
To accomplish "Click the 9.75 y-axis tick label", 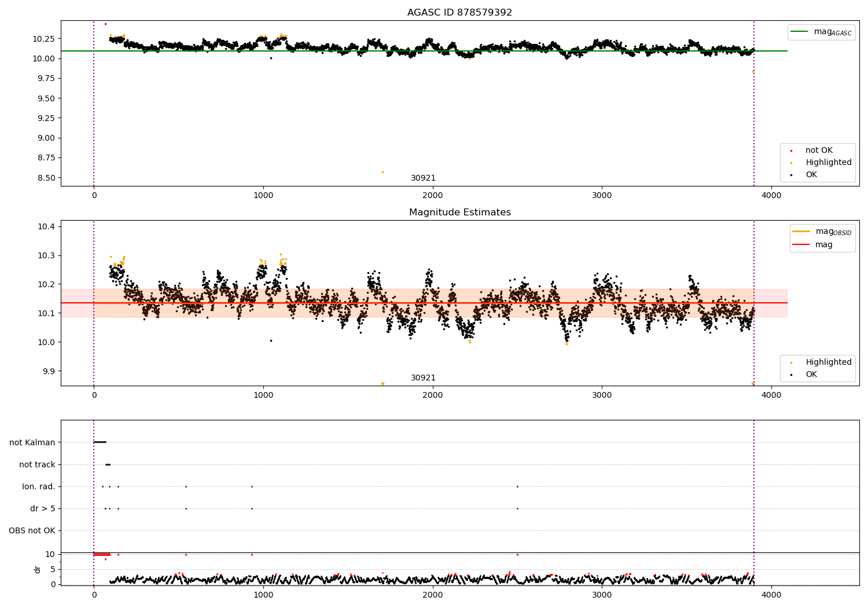I will point(46,78).
